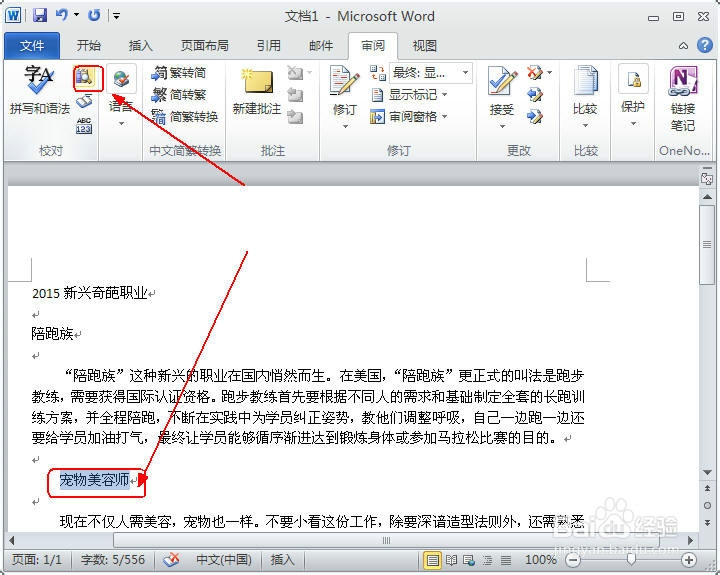Switch to Draft view button
Screen dimensions: 720x575
[x=506, y=560]
